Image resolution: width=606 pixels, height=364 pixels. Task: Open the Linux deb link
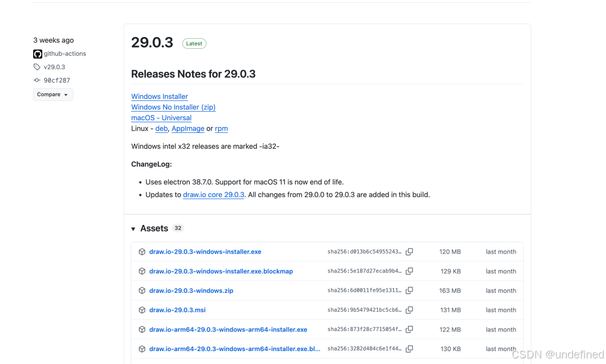(161, 128)
